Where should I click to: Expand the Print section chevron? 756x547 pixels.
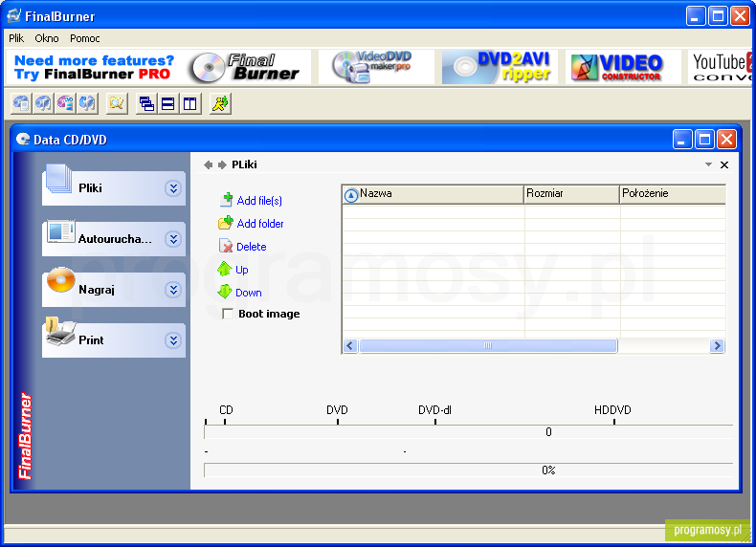tap(173, 340)
